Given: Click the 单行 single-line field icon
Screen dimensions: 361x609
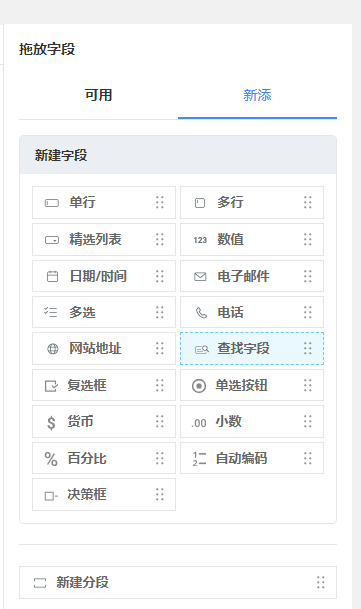Looking at the screenshot, I should [x=52, y=203].
